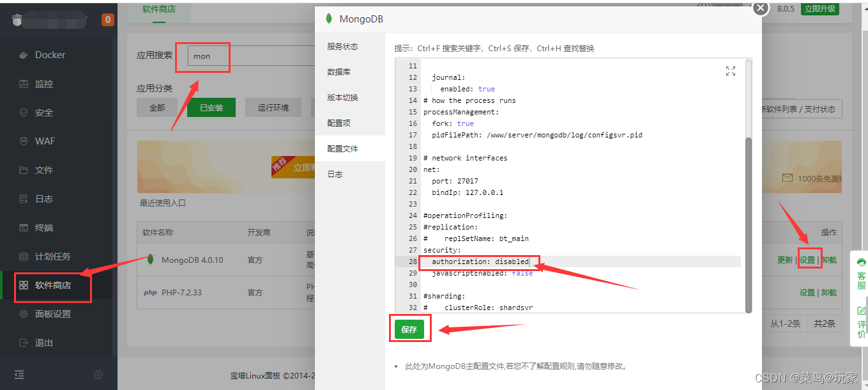Click 卸载 link in PHP-7.2.33 row

pyautogui.click(x=829, y=293)
